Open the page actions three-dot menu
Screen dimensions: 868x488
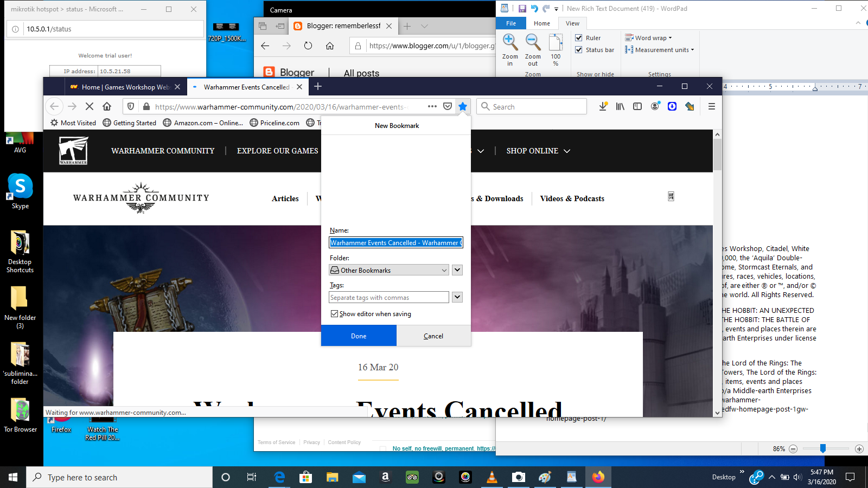point(432,107)
